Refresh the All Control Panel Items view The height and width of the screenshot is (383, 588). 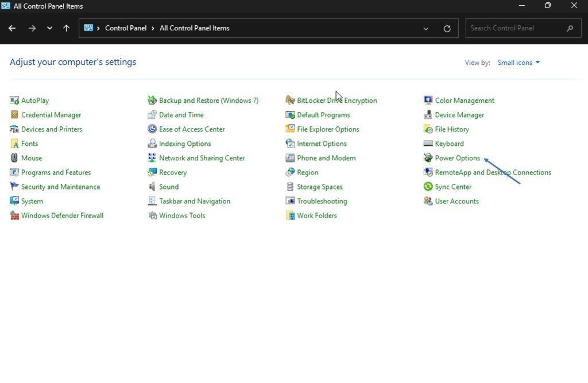coord(447,29)
